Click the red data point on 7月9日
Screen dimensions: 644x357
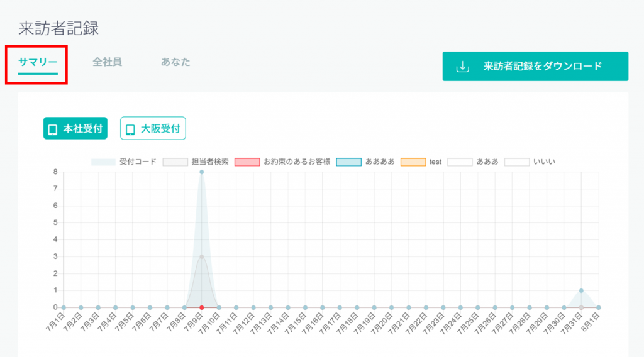pos(201,307)
